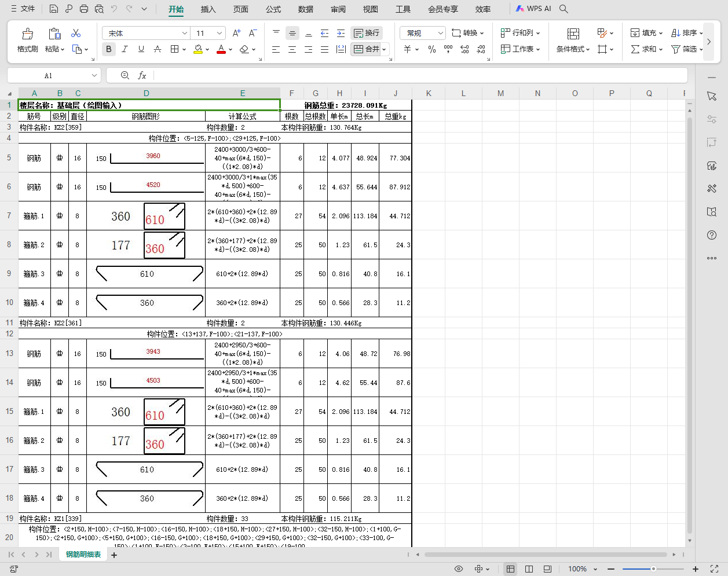The height and width of the screenshot is (576, 728).
Task: Click the Cut scissors icon
Action: pyautogui.click(x=76, y=33)
